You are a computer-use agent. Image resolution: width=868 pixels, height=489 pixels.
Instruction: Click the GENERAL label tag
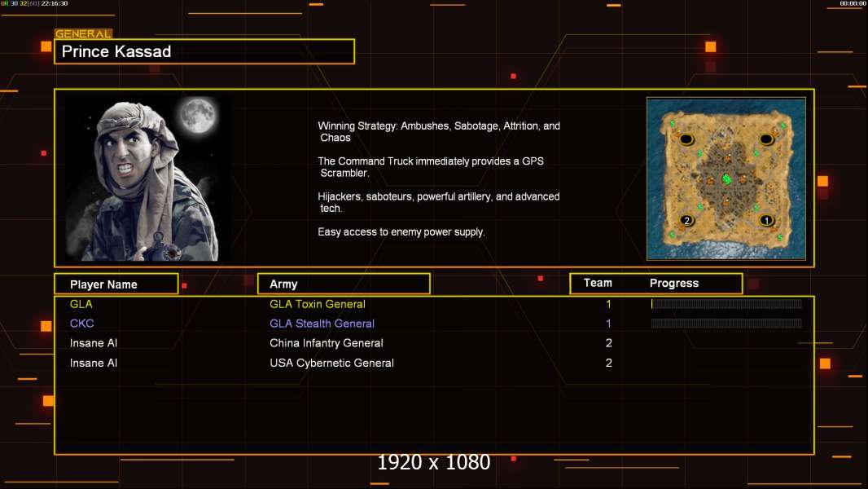click(83, 33)
